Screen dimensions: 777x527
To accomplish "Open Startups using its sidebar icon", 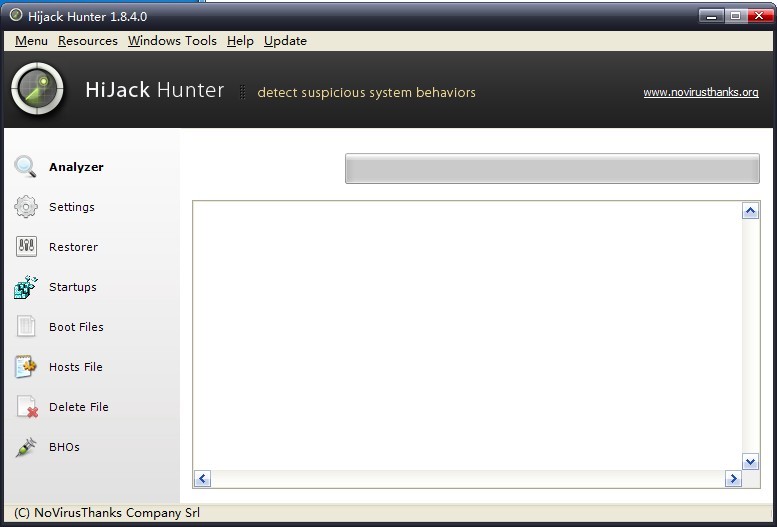I will tap(26, 287).
